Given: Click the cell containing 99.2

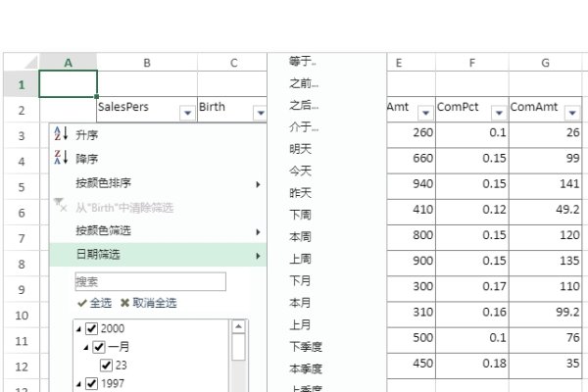Looking at the screenshot, I should point(545,315).
